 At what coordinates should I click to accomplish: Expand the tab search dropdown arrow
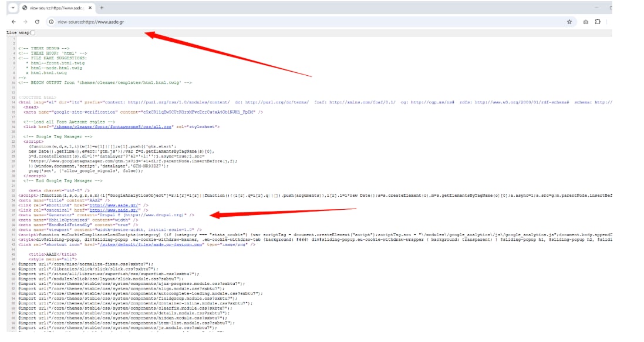[x=12, y=8]
